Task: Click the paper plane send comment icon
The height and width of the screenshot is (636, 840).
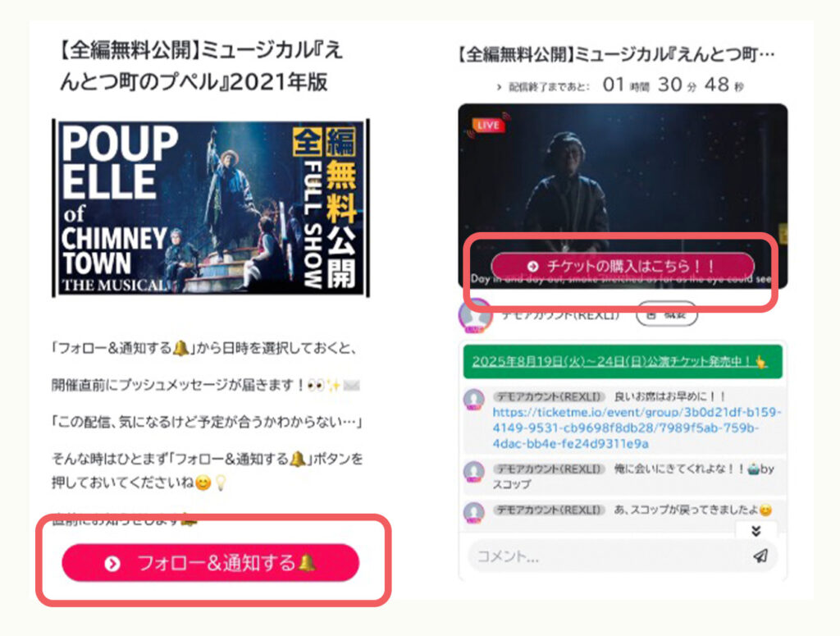Action: 760,556
